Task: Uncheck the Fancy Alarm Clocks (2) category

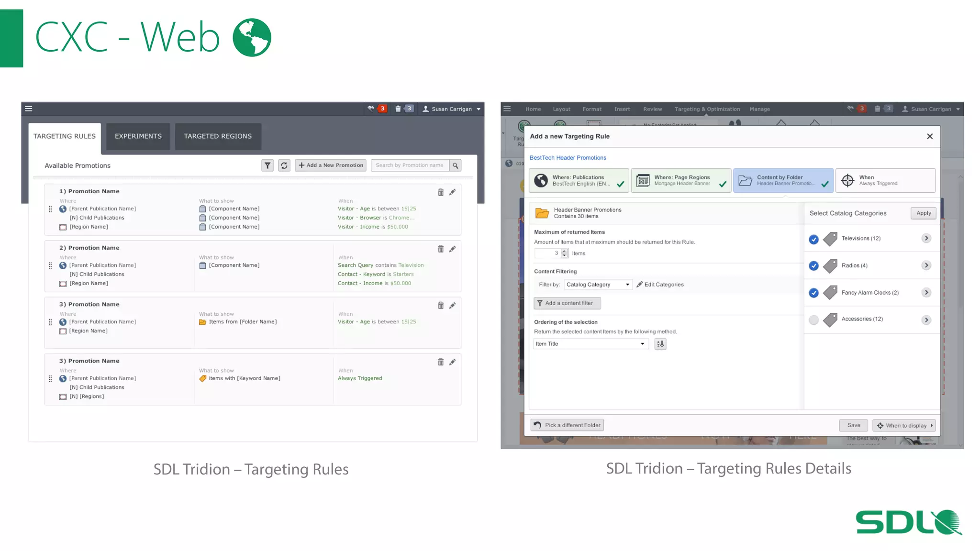Action: 813,293
